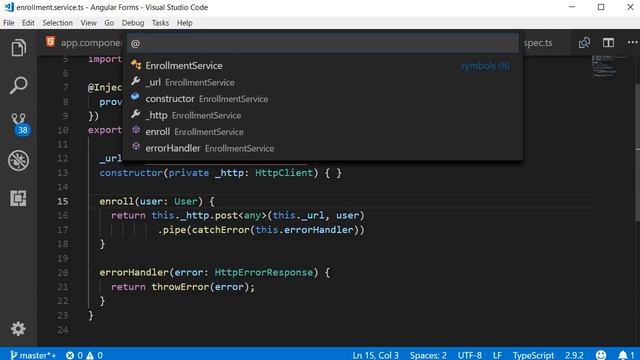Click the return keyword on line 16
Viewport: 640px width, 360px height.
coord(128,216)
